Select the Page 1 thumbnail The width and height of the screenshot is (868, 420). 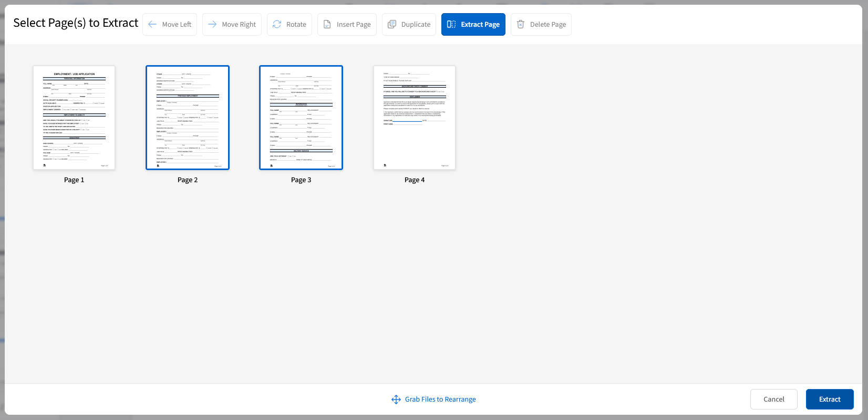coord(74,118)
